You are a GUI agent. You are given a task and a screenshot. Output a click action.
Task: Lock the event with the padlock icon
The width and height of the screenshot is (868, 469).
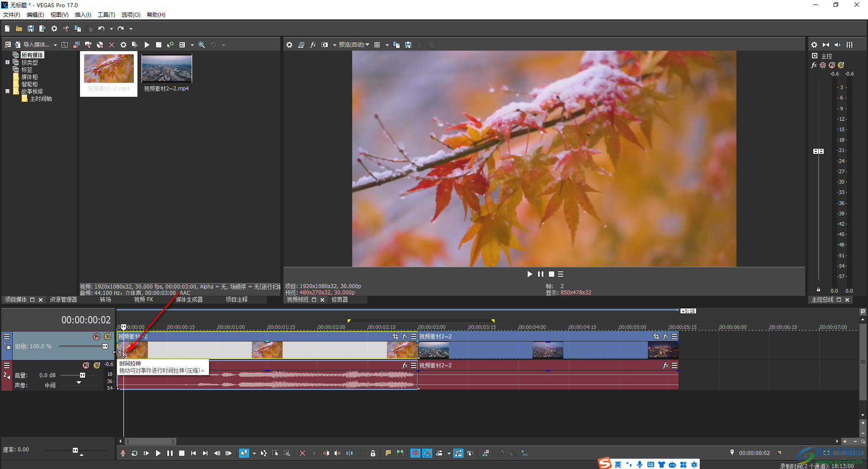(x=373, y=453)
